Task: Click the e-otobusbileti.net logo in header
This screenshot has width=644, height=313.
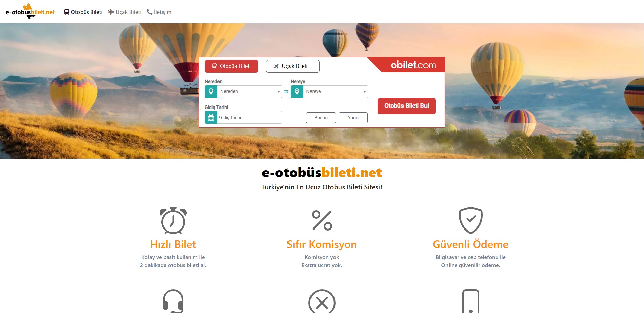Action: 30,11
